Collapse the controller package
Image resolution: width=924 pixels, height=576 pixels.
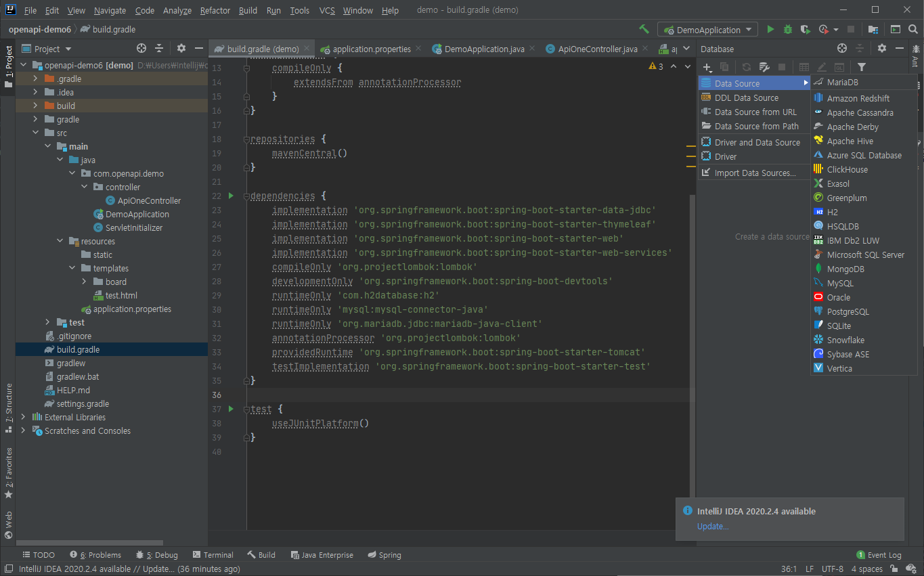tap(85, 187)
